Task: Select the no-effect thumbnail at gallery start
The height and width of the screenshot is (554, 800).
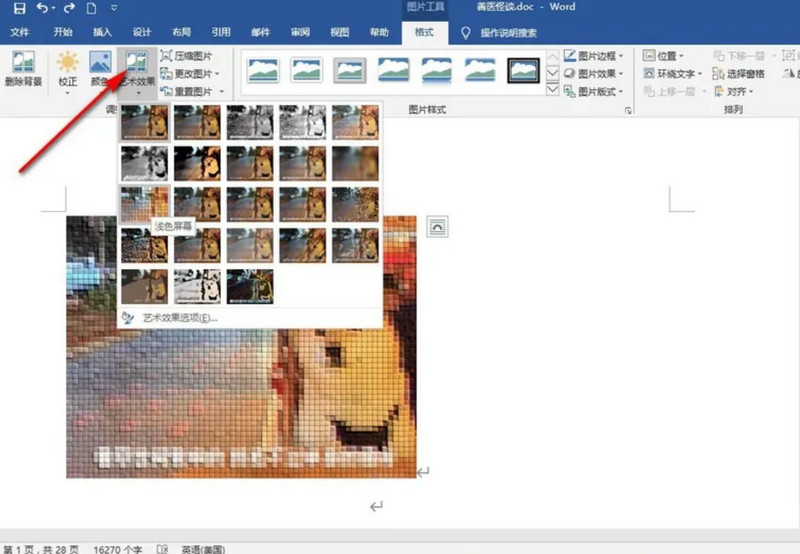Action: [x=144, y=122]
